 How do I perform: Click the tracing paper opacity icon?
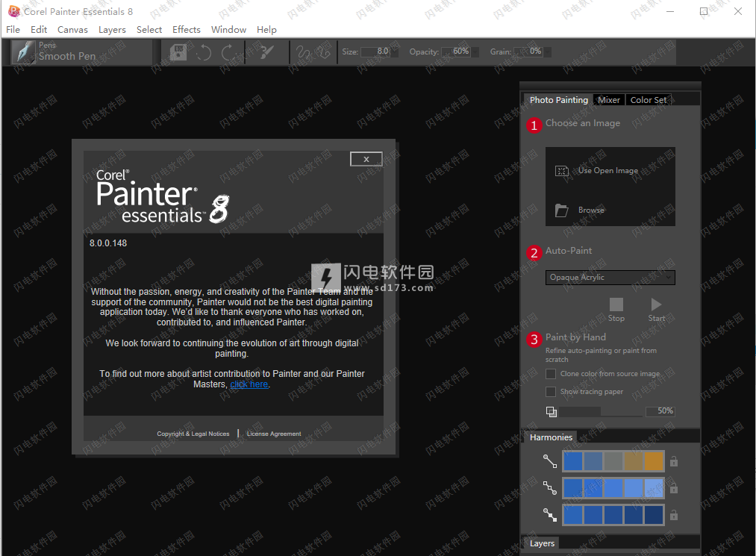(x=551, y=411)
